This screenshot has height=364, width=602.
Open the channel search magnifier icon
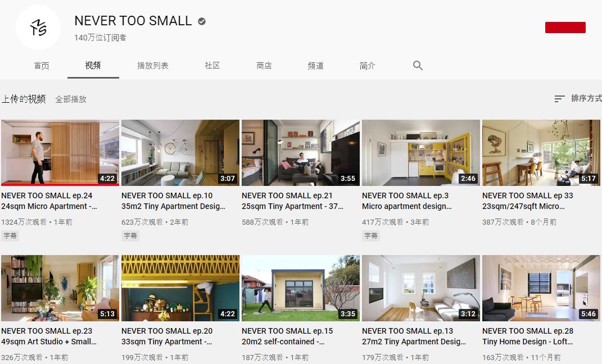(x=418, y=66)
